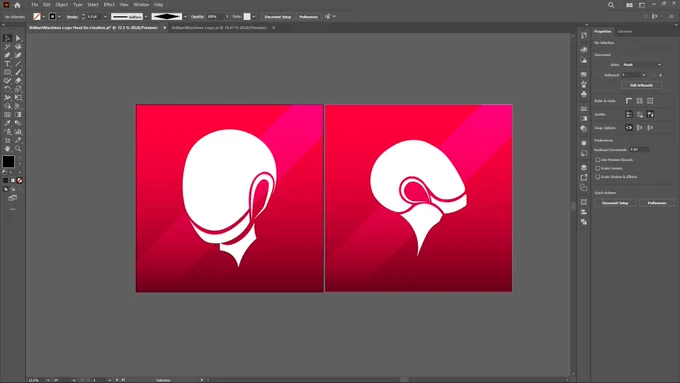Select the Eyedropper tool
The height and width of the screenshot is (383, 680).
7,123
